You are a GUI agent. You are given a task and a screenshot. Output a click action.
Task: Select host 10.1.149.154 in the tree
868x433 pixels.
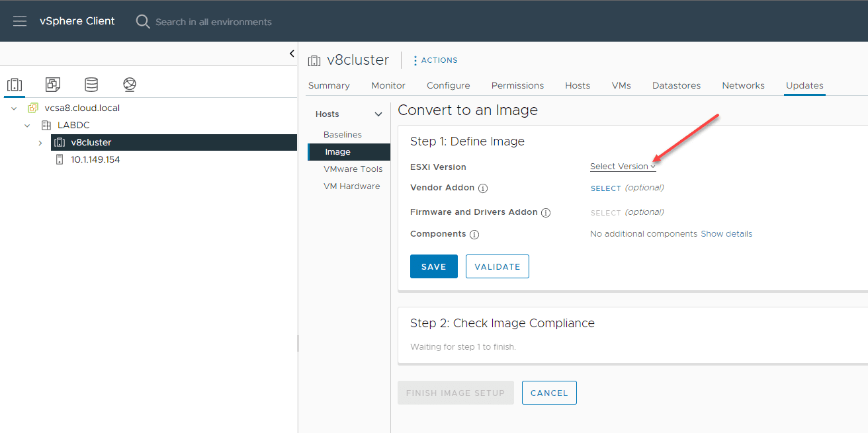pyautogui.click(x=95, y=159)
